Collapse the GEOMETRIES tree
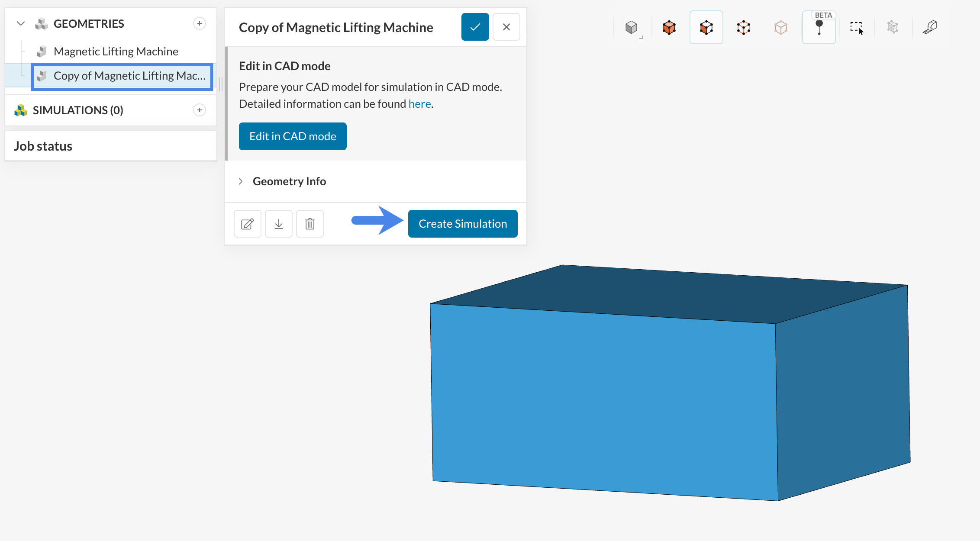 [20, 23]
